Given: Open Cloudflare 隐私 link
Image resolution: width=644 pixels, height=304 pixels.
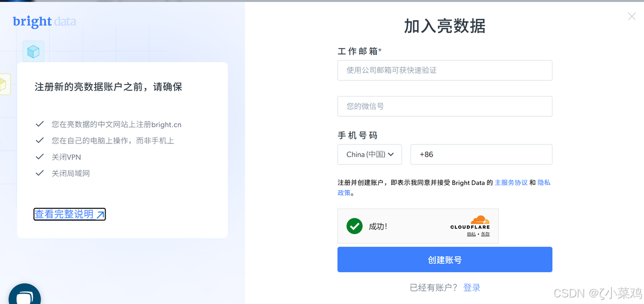Looking at the screenshot, I should click(x=471, y=234).
